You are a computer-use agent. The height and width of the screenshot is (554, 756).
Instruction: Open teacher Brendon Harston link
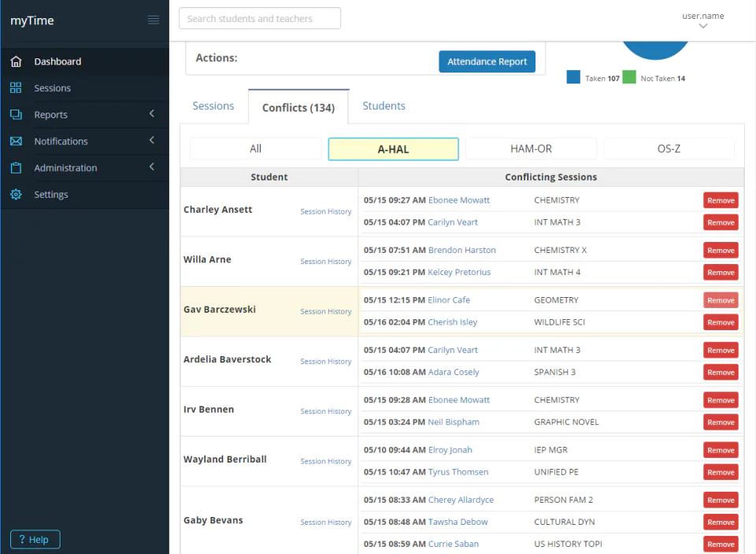(x=462, y=250)
